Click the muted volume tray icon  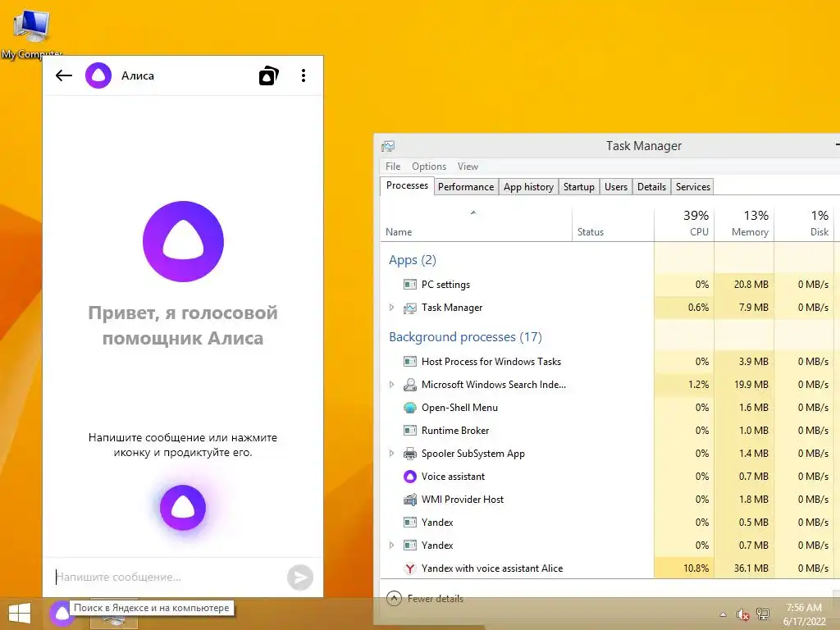click(x=742, y=614)
